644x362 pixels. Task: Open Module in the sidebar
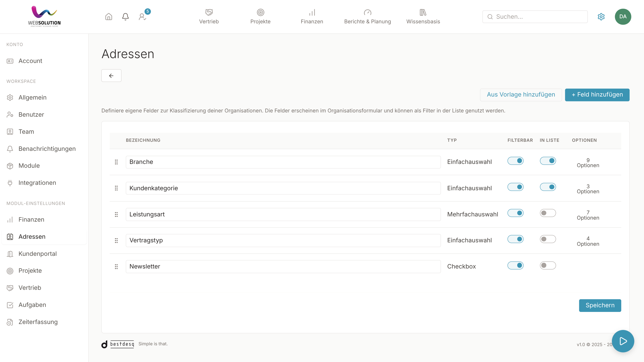(44, 166)
